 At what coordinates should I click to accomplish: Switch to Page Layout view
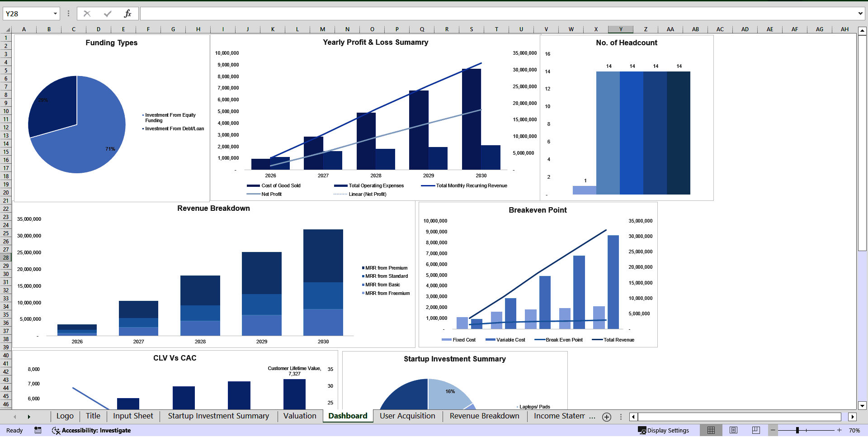733,430
